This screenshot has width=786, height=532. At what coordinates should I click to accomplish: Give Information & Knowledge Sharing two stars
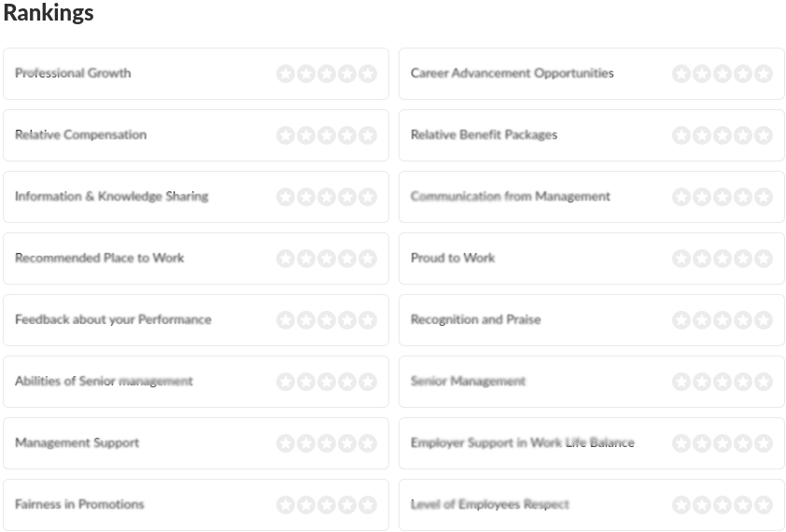[306, 197]
